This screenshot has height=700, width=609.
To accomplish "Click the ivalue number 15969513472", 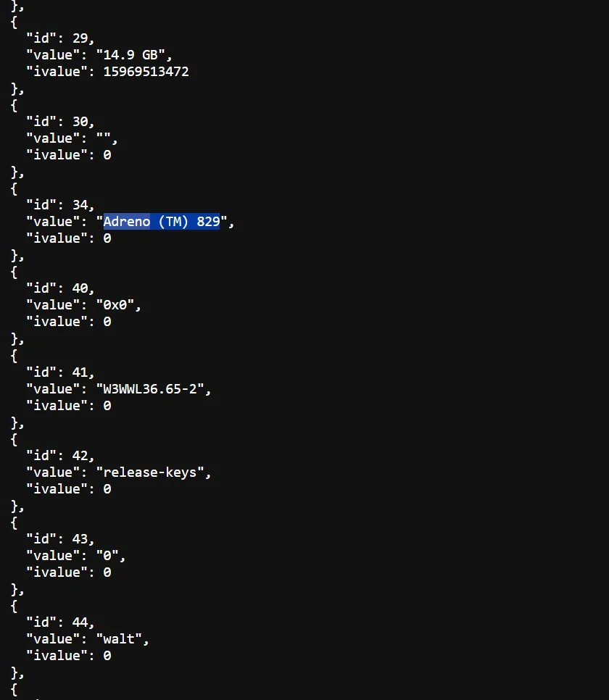I will tap(146, 72).
